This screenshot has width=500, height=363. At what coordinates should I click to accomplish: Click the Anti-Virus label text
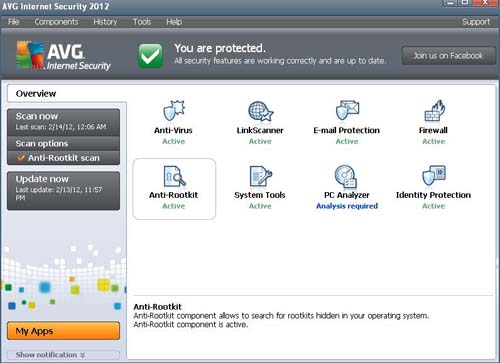[x=173, y=130]
